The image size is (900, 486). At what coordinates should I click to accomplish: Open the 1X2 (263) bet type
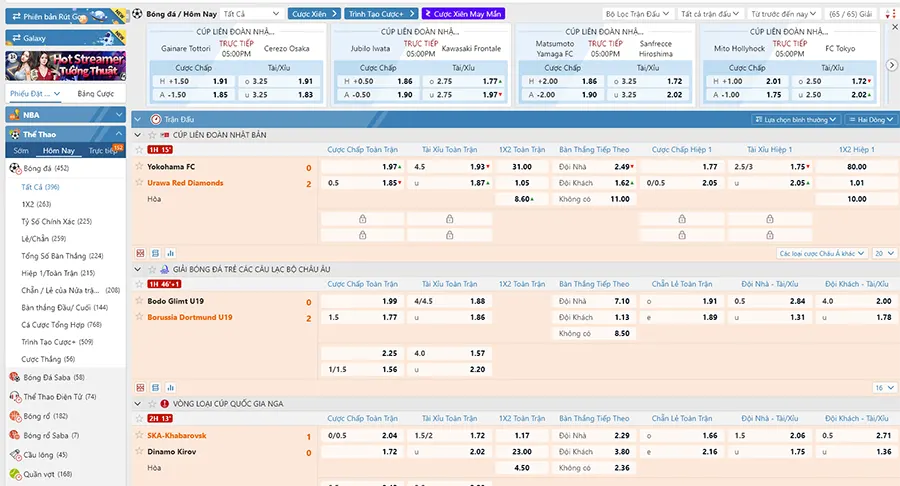point(36,204)
